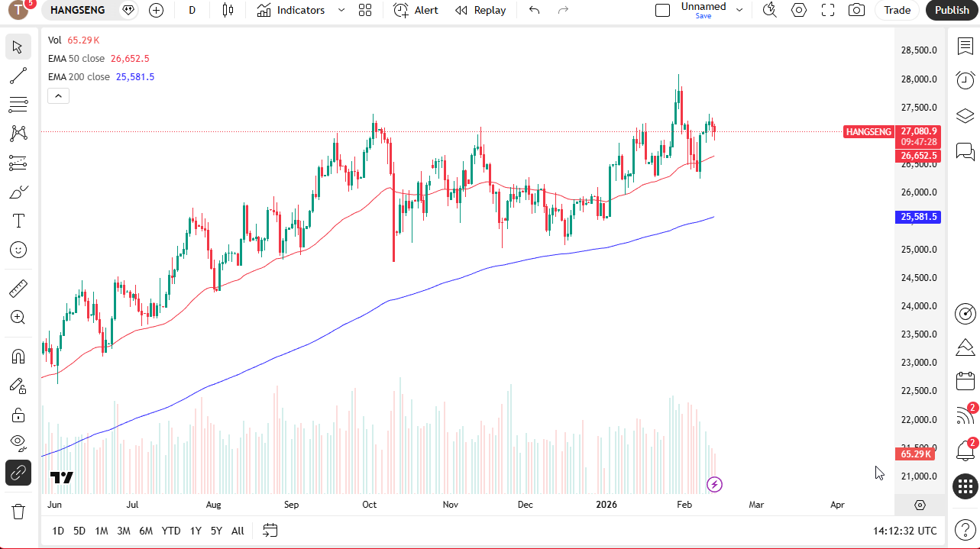Open the patterns drawing tools

point(18,134)
